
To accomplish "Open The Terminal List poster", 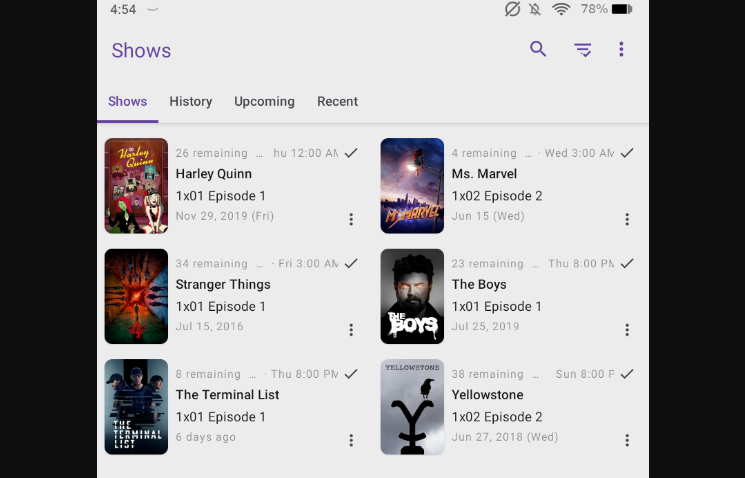I will click(x=136, y=407).
